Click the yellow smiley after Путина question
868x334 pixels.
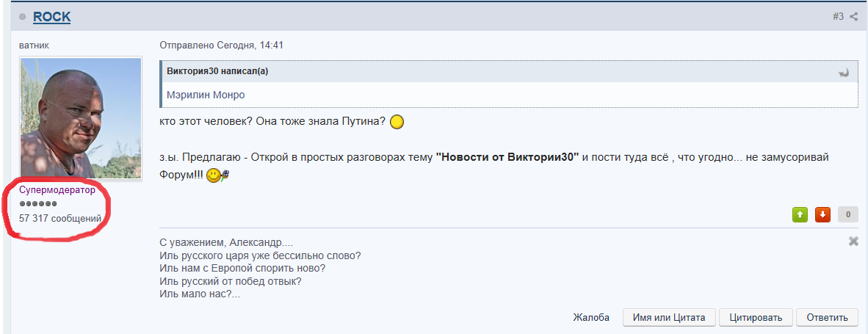pos(397,122)
